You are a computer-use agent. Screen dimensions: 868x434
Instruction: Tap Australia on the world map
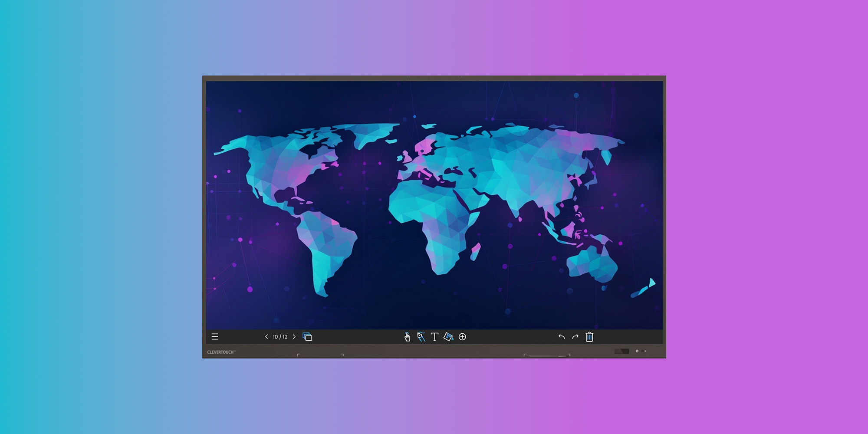click(592, 263)
